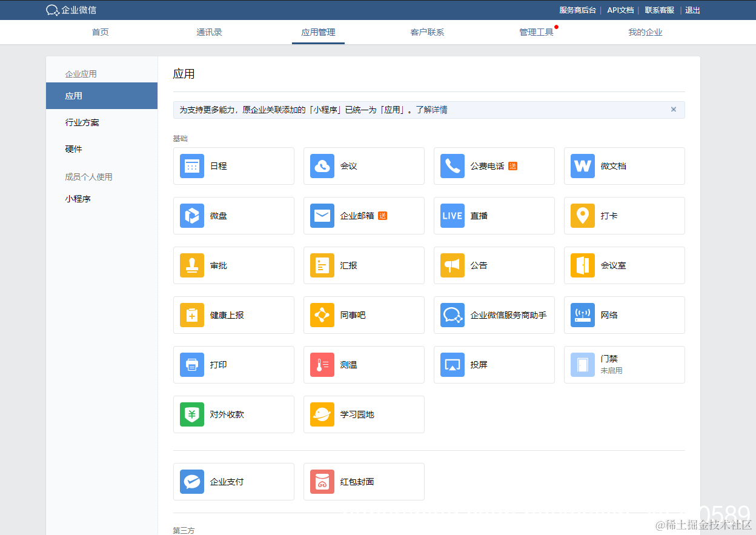Open the 审批 stamp icon
Screen dimensions: 756x535
pyautogui.click(x=192, y=265)
